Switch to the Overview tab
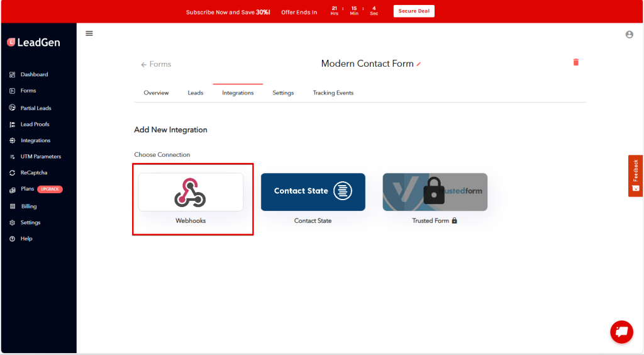The image size is (644, 355). (x=156, y=93)
